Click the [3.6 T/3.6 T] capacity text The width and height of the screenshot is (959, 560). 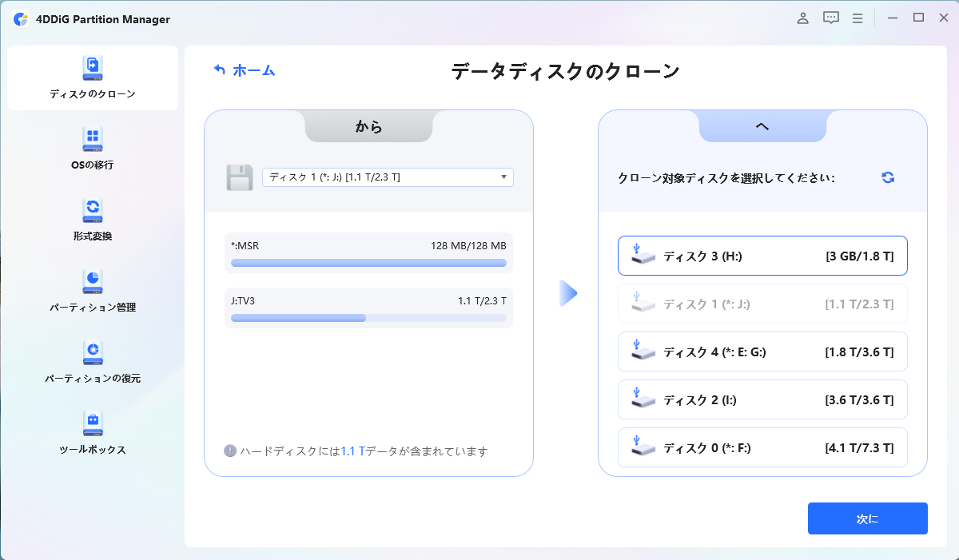[x=860, y=399]
